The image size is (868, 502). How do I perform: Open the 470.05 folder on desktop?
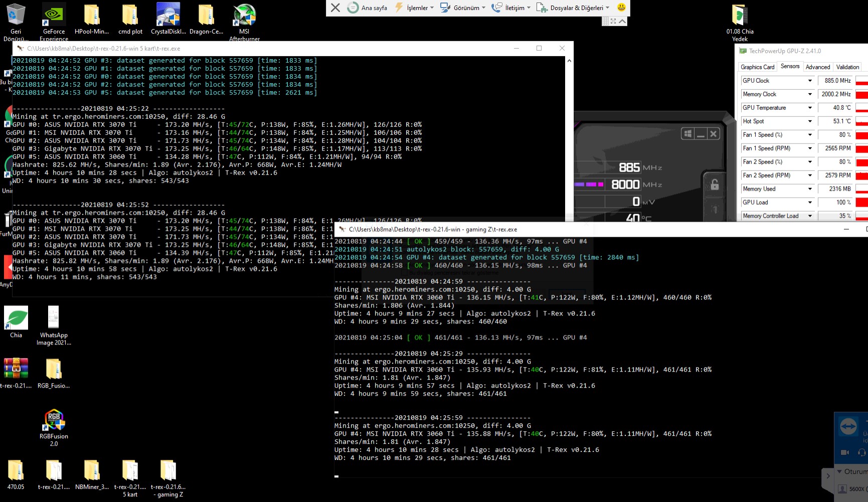(16, 474)
